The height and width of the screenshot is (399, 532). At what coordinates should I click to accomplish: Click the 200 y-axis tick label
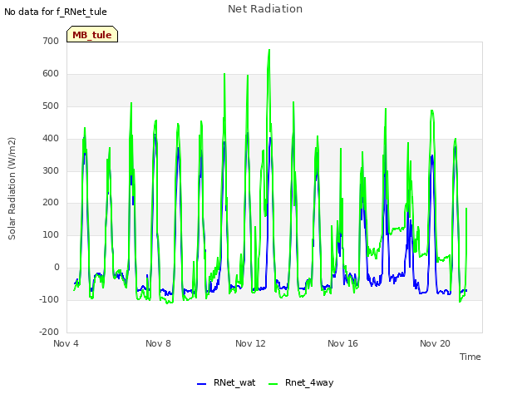(x=51, y=203)
